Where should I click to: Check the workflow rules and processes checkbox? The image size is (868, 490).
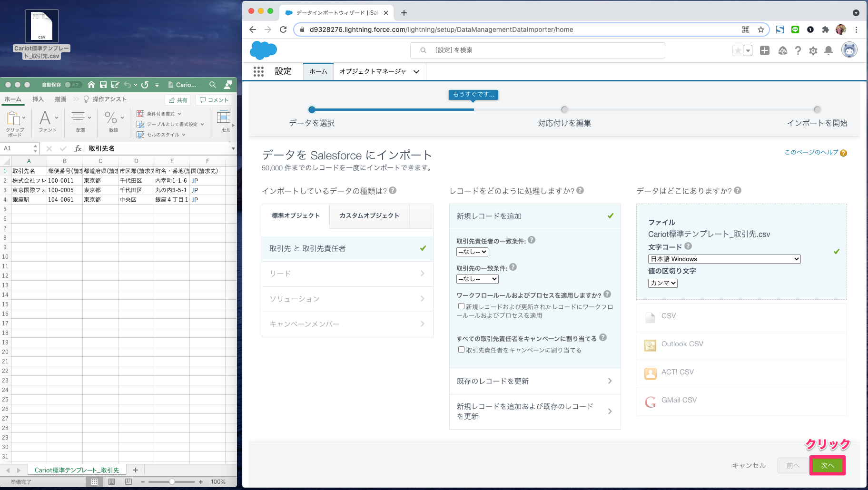[461, 306]
